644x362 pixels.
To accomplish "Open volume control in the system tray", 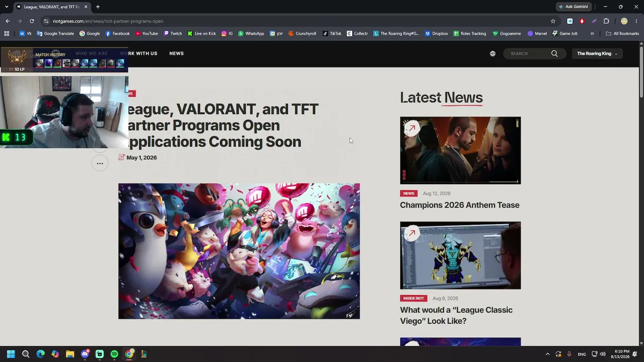I will pyautogui.click(x=603, y=354).
